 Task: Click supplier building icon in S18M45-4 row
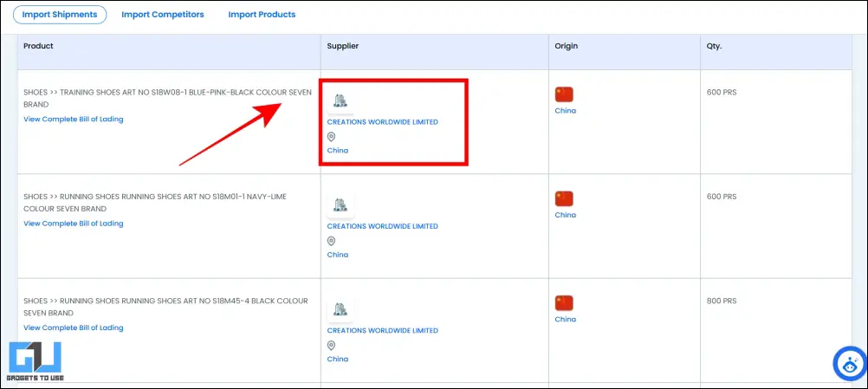pyautogui.click(x=340, y=309)
